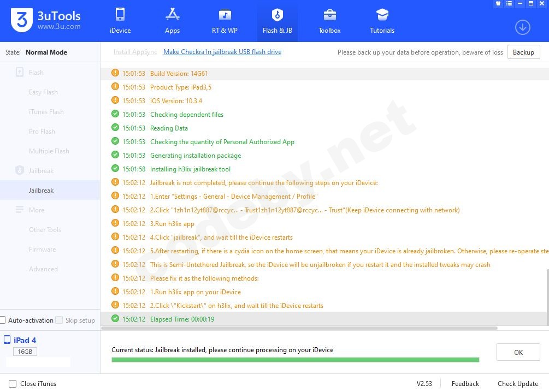Click the iPad 4 device icon
The height and width of the screenshot is (392, 549).
[x=7, y=340]
